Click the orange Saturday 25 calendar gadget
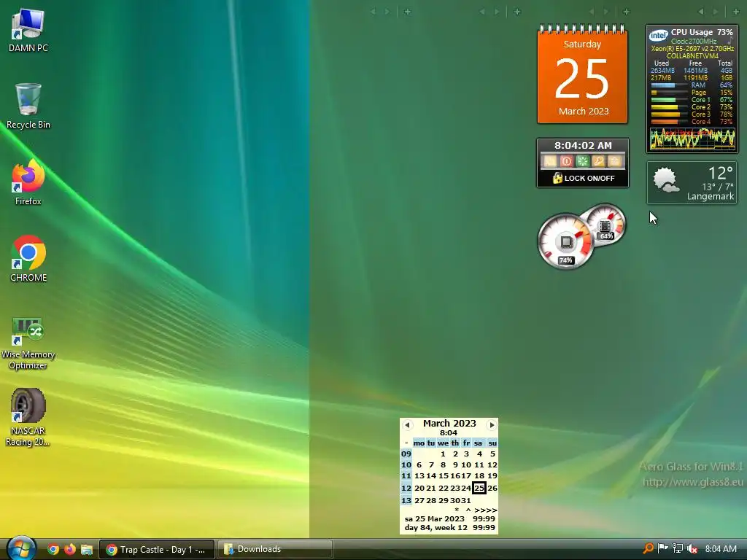This screenshot has height=560, width=747. pos(582,75)
